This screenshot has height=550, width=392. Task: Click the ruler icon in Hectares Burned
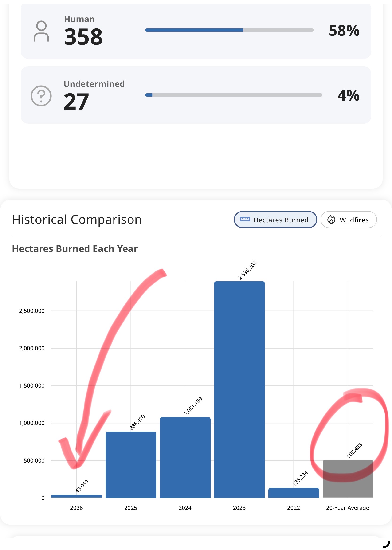(245, 220)
